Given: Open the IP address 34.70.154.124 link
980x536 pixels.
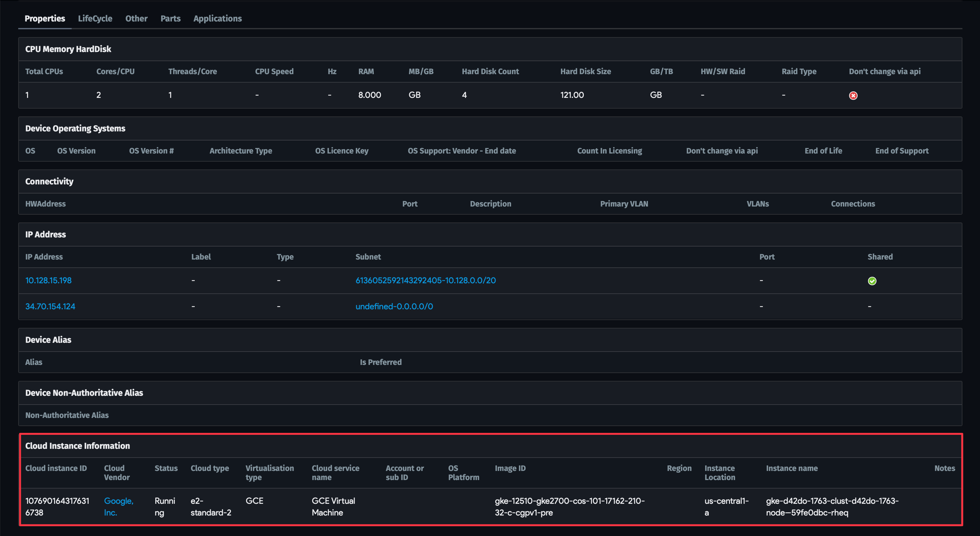Looking at the screenshot, I should (50, 306).
